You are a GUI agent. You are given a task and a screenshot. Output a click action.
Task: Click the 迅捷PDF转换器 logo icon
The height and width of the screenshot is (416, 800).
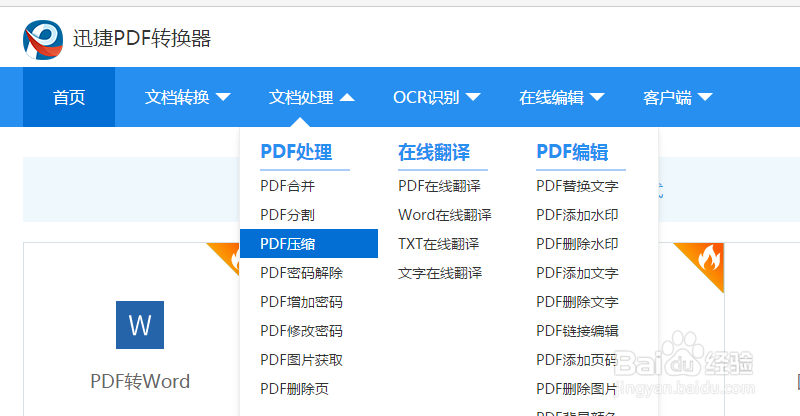43,39
